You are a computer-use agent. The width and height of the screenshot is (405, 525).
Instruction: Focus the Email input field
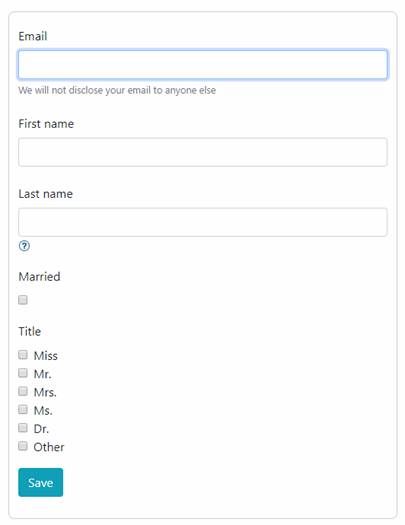[x=203, y=64]
